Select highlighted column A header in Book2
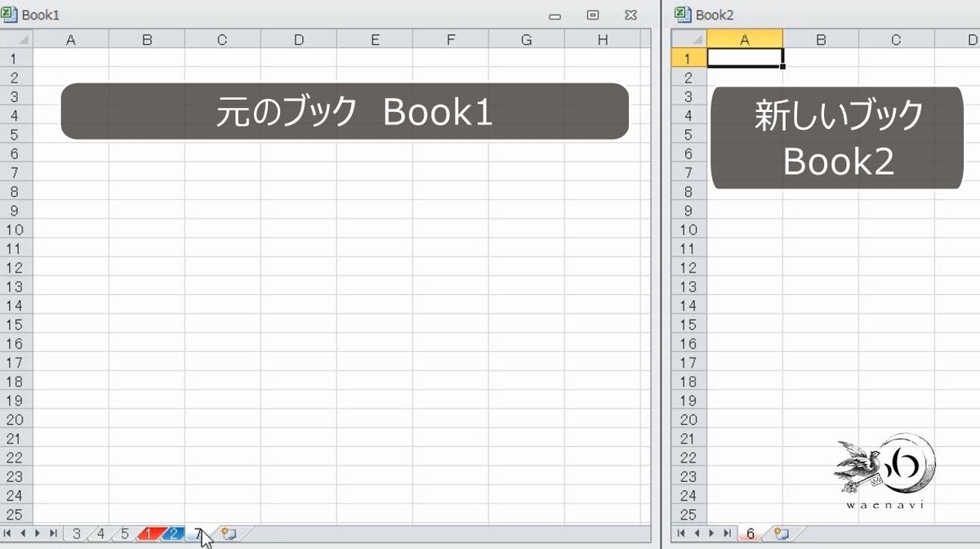 pos(745,39)
